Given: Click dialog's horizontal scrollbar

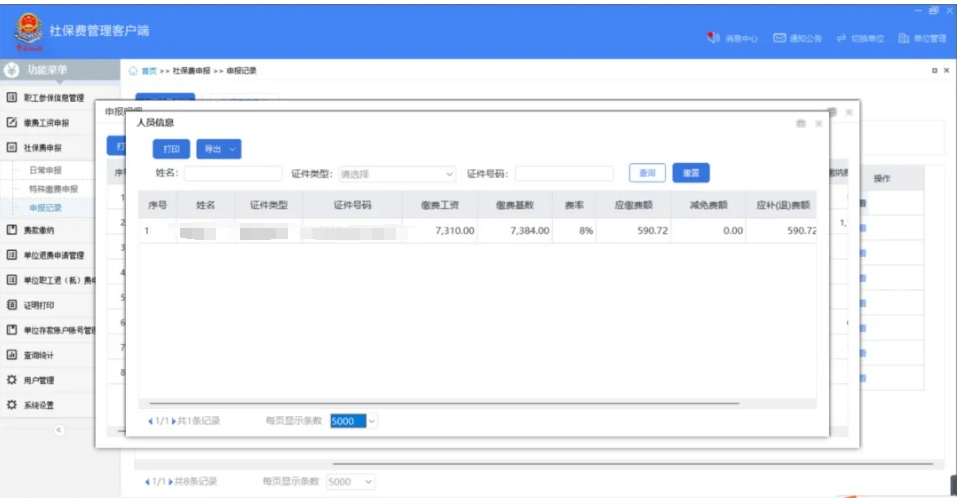Looking at the screenshot, I should [440, 404].
